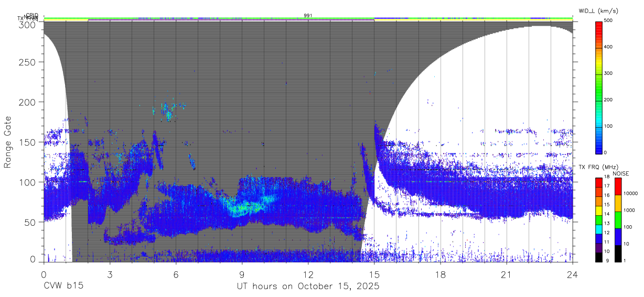Viewport: 644px width, 297px height.
Task: Click the 9 tick on the UT hours axis
Action: coord(242,275)
